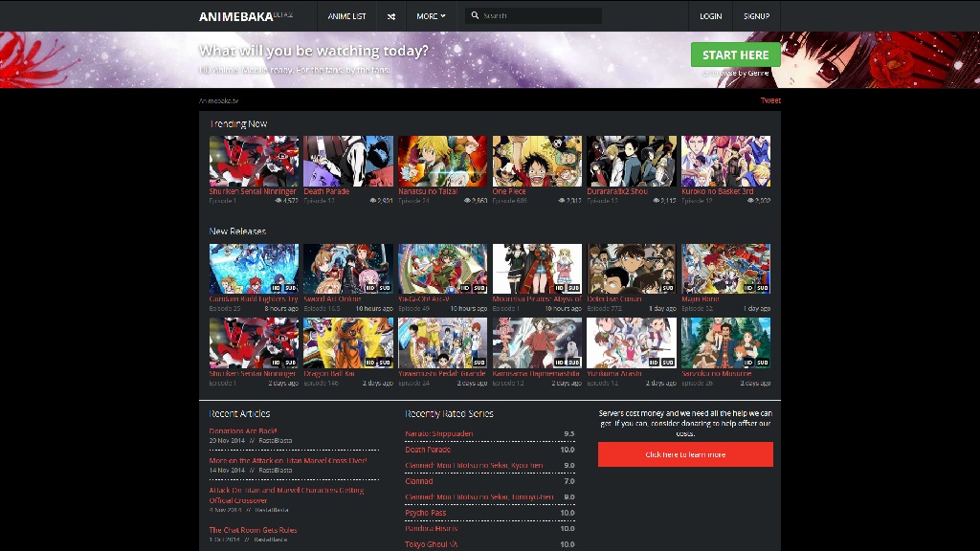
Task: Open Death Parade in Recently Rated Series
Action: pos(428,450)
